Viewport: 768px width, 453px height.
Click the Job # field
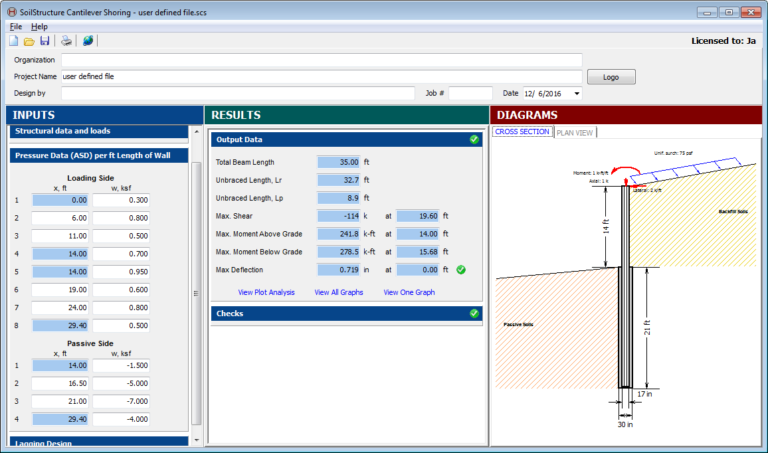(470, 94)
